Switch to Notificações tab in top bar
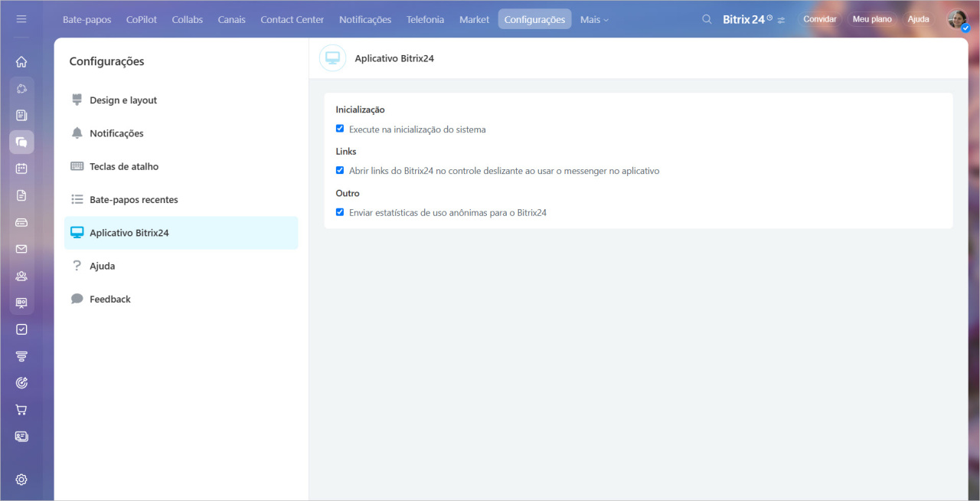980x501 pixels. coord(365,20)
